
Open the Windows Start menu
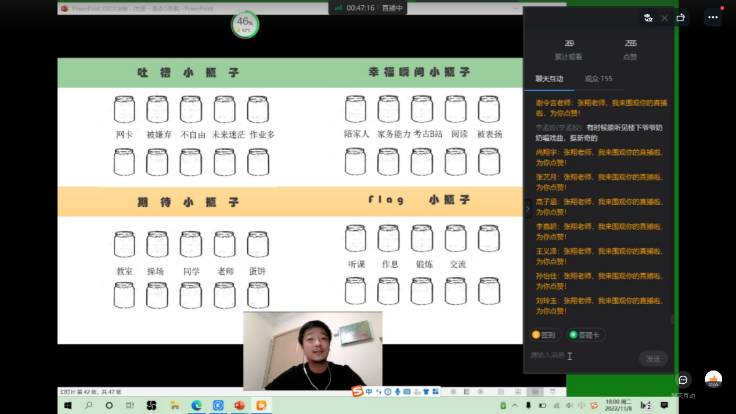tap(68, 405)
